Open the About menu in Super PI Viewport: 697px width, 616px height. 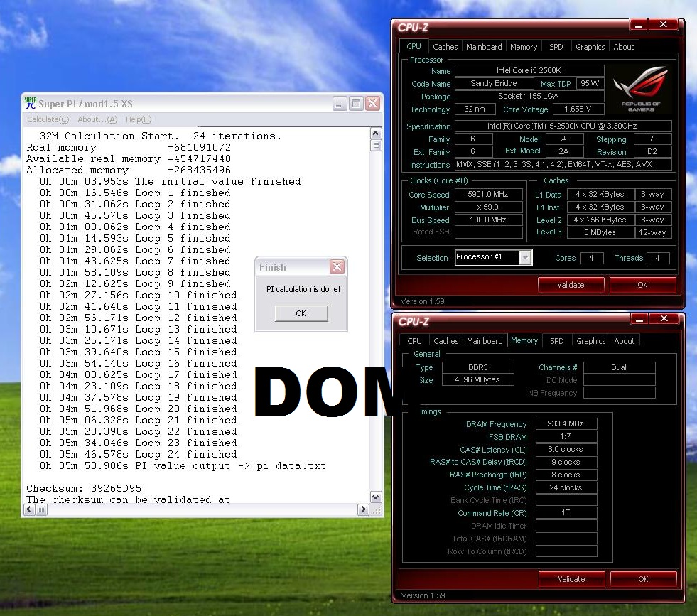pos(98,119)
